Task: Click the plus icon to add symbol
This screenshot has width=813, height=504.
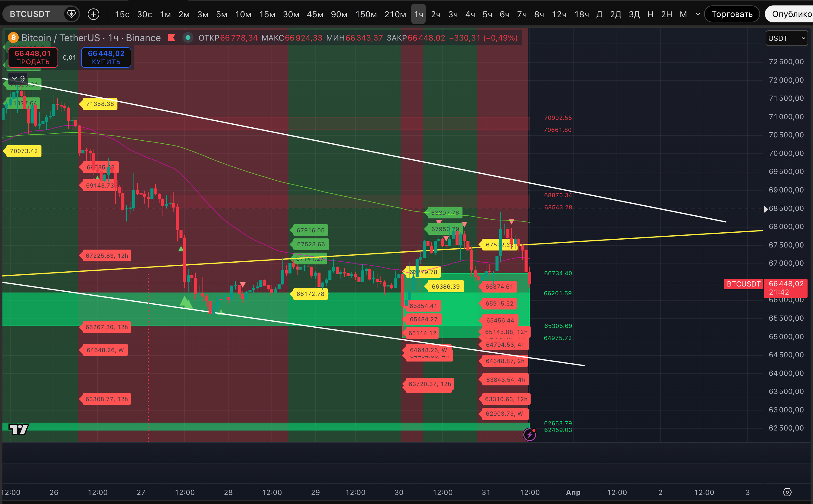Action: (93, 14)
